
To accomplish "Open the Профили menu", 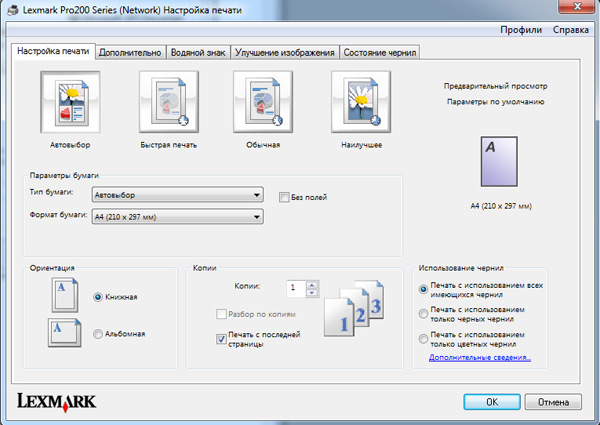I will pos(520,31).
